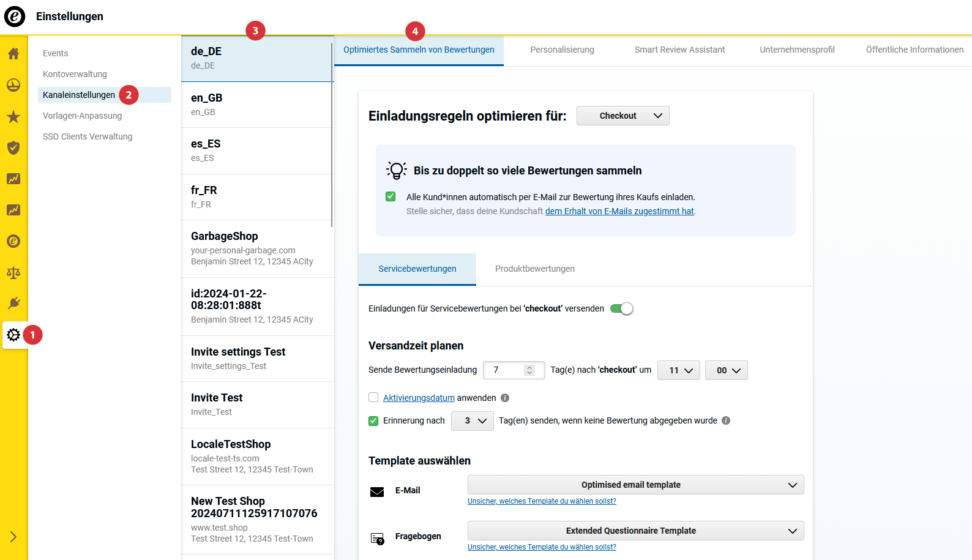
Task: Expand the Extended Questionnaire Template dropdown
Action: coord(635,531)
